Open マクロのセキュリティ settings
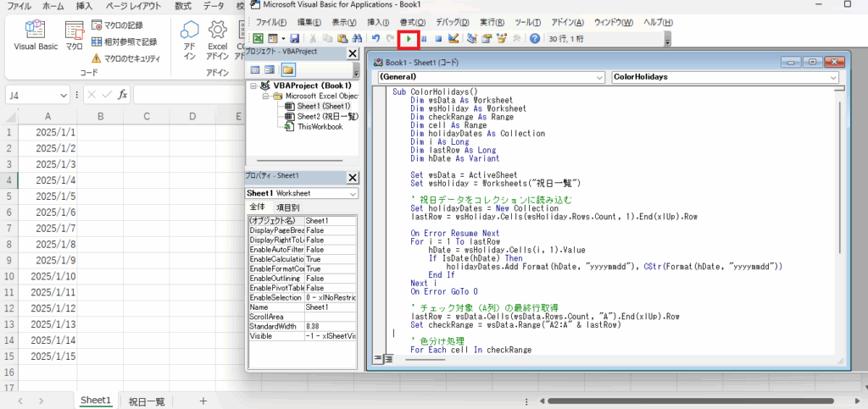868x409 pixels. point(125,58)
